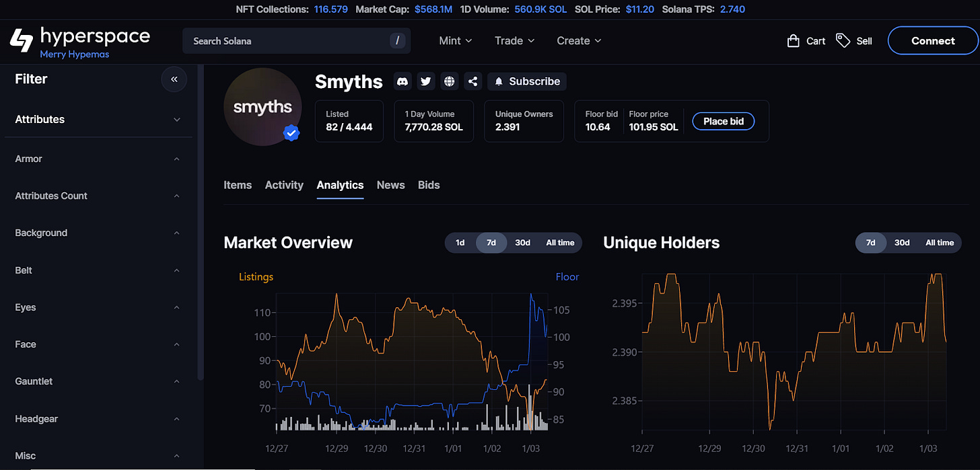
Task: Click the share collection icon
Action: [473, 81]
